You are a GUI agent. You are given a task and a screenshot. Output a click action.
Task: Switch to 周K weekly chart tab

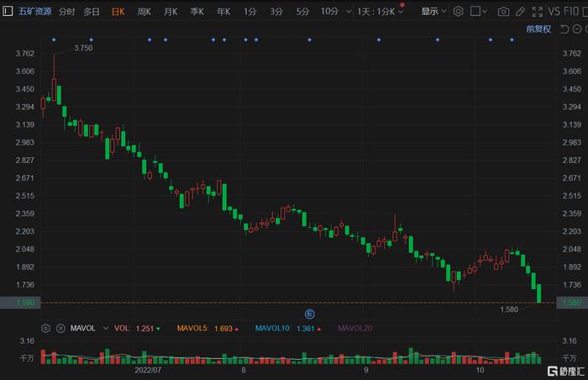pyautogui.click(x=144, y=12)
